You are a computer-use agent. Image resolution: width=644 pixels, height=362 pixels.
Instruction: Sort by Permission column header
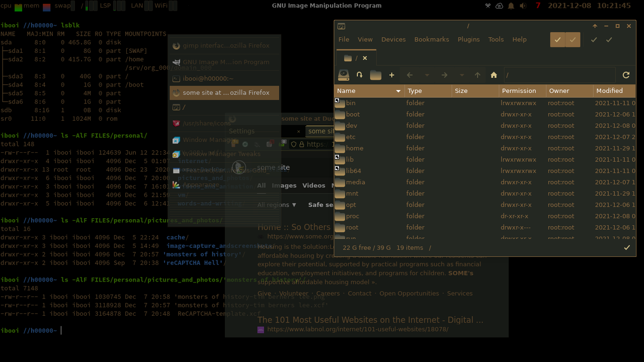(522, 91)
